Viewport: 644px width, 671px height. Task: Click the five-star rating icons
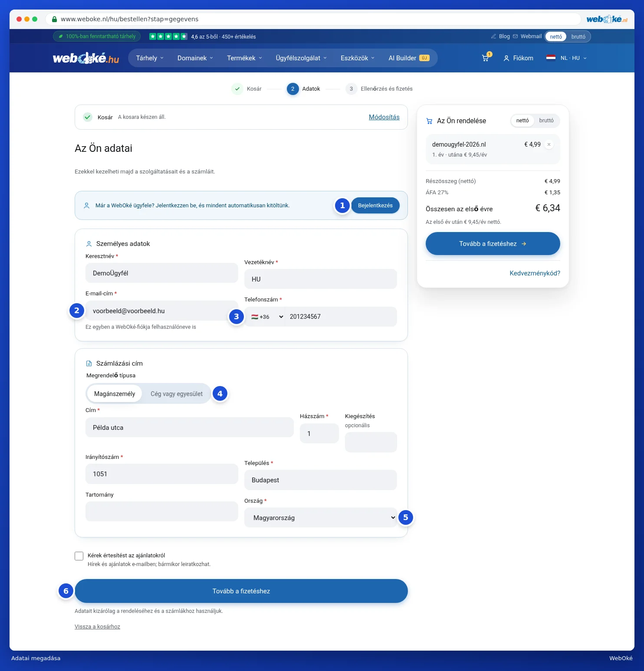168,36
